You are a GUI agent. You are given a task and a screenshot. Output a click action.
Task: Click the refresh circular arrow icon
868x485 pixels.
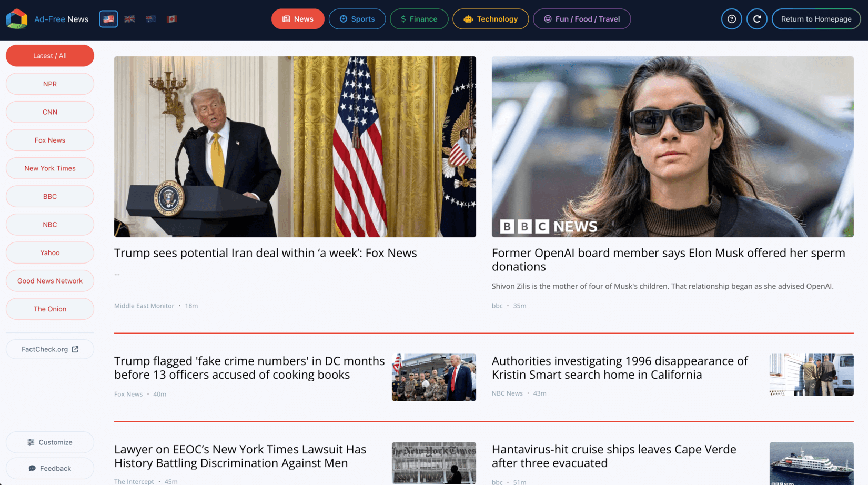coord(756,19)
